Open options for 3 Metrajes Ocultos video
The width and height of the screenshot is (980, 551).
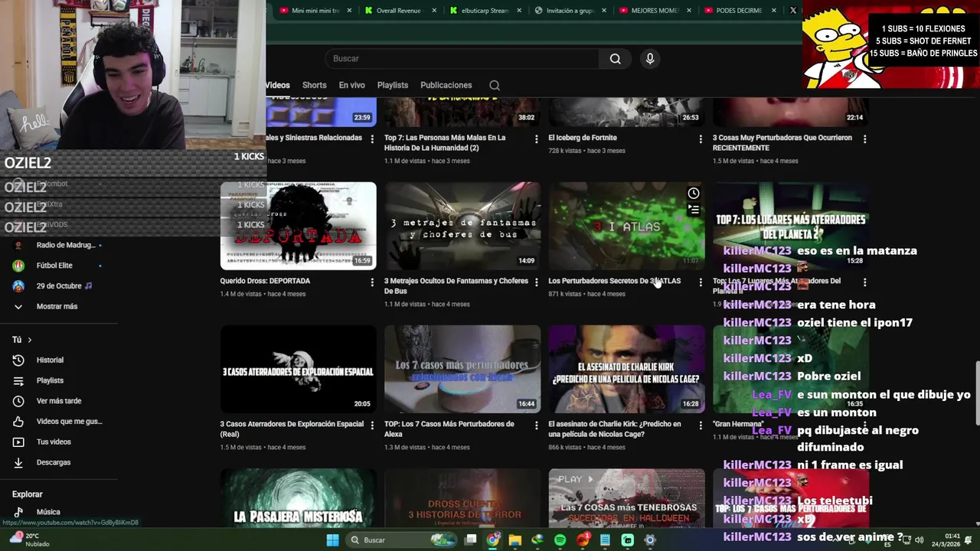(x=536, y=282)
